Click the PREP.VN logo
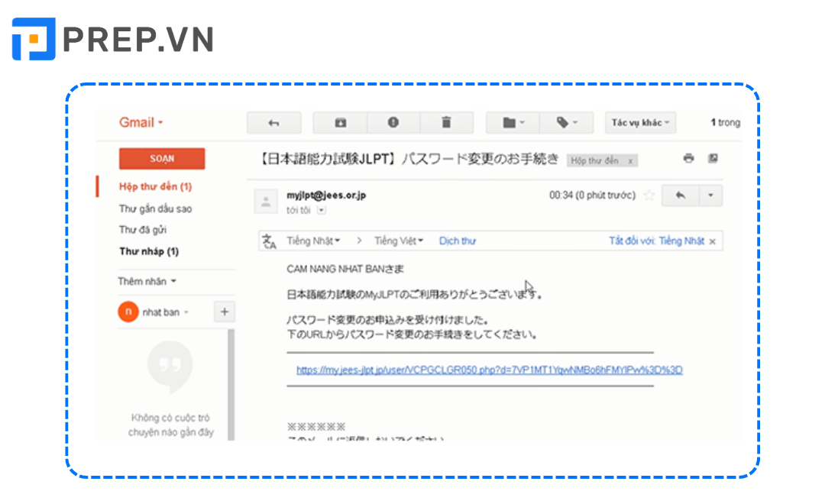Screen dimensions: 825x504 (112, 39)
